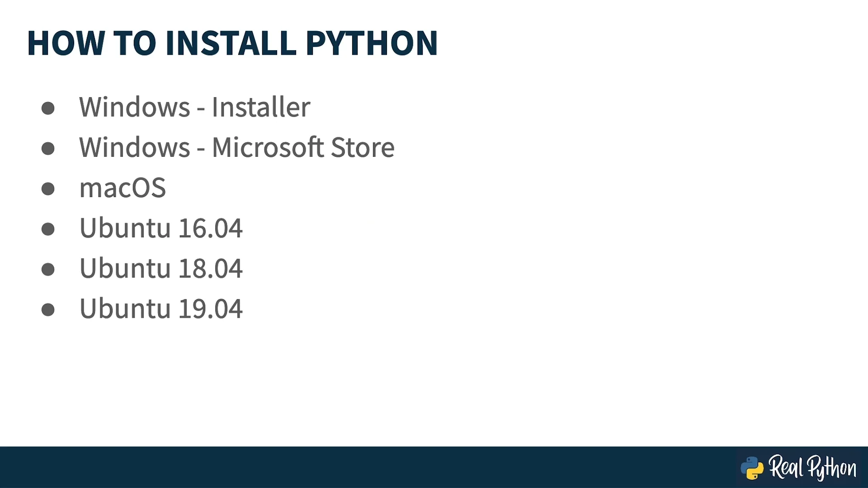Select the Windows - Installer bullet text
This screenshot has height=488, width=868.
tap(194, 107)
